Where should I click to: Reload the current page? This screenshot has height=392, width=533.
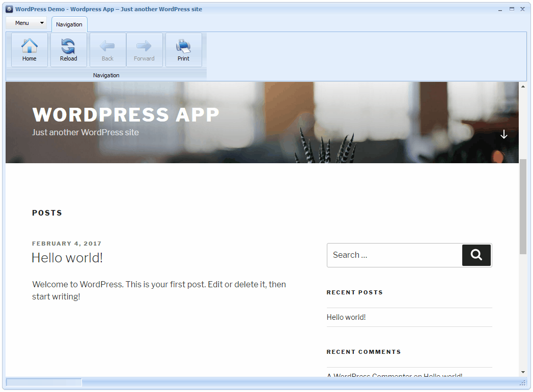click(x=69, y=50)
